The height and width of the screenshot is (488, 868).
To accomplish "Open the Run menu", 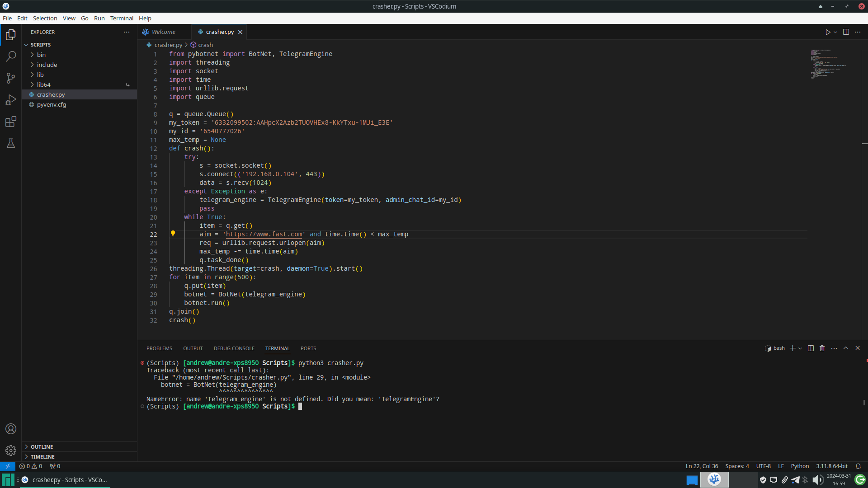I will pos(99,18).
